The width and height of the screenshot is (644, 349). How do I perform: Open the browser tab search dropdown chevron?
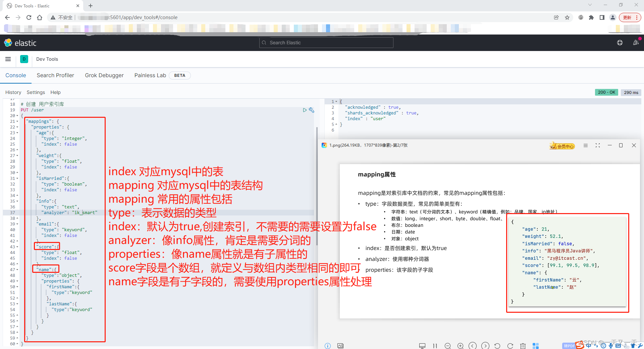pos(589,5)
